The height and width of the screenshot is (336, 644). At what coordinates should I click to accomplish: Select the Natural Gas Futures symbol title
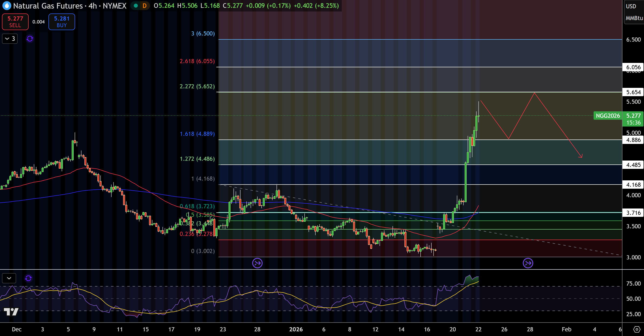click(48, 5)
